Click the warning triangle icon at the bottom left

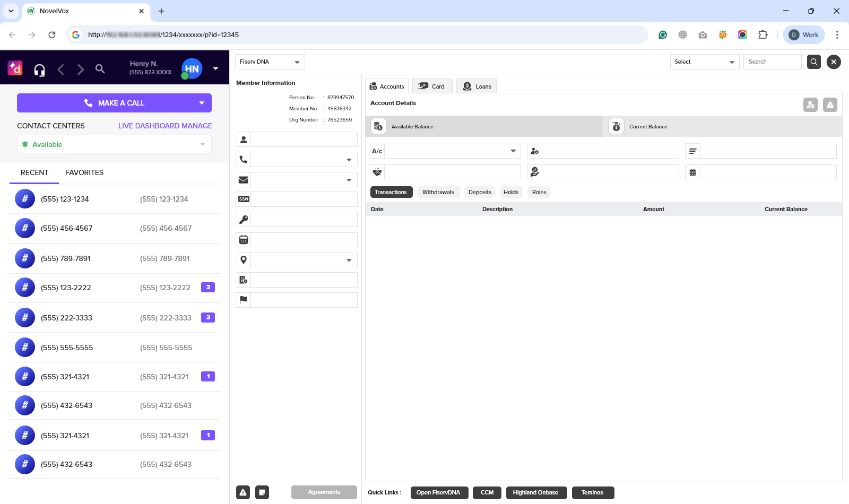(x=243, y=492)
